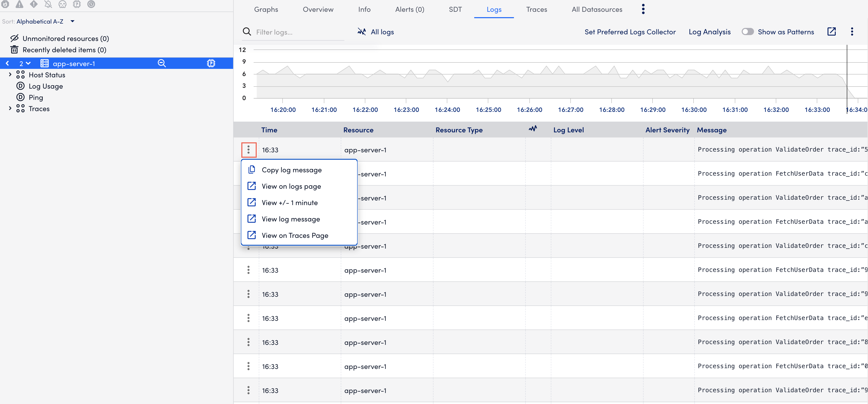The image size is (868, 404).
Task: Click the muted bell alerts filter icon
Action: point(48,4)
